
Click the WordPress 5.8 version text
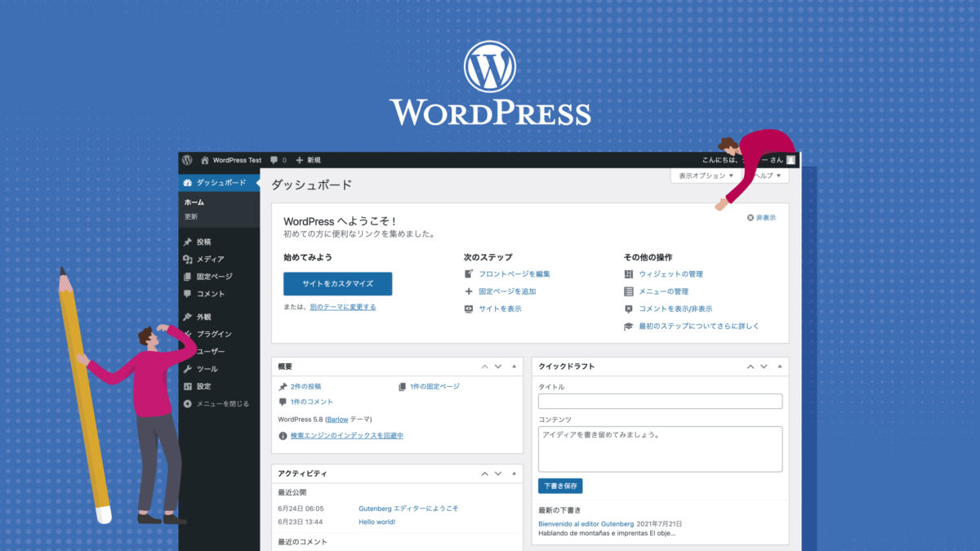point(301,419)
